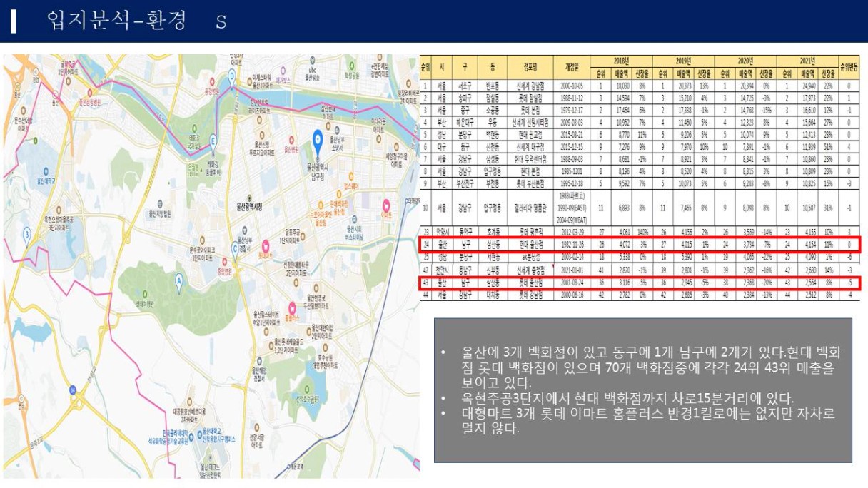Image resolution: width=868 pixels, height=488 pixels.
Task: Click the Ulsan map image
Action: tap(211, 265)
